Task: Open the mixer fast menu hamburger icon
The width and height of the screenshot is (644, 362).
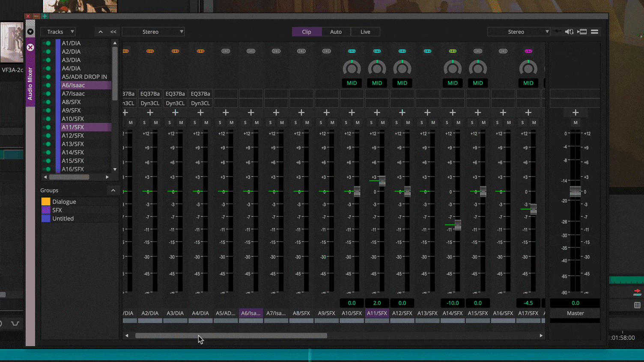Action: (595, 32)
